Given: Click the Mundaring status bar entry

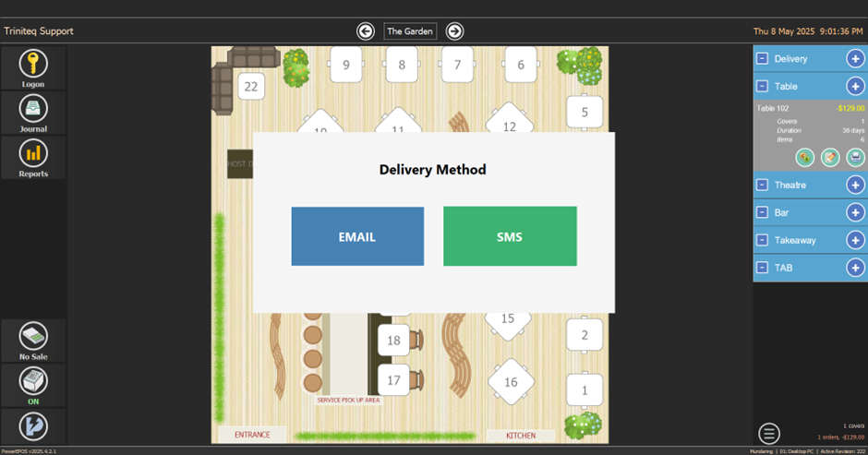Looking at the screenshot, I should coord(761,451).
